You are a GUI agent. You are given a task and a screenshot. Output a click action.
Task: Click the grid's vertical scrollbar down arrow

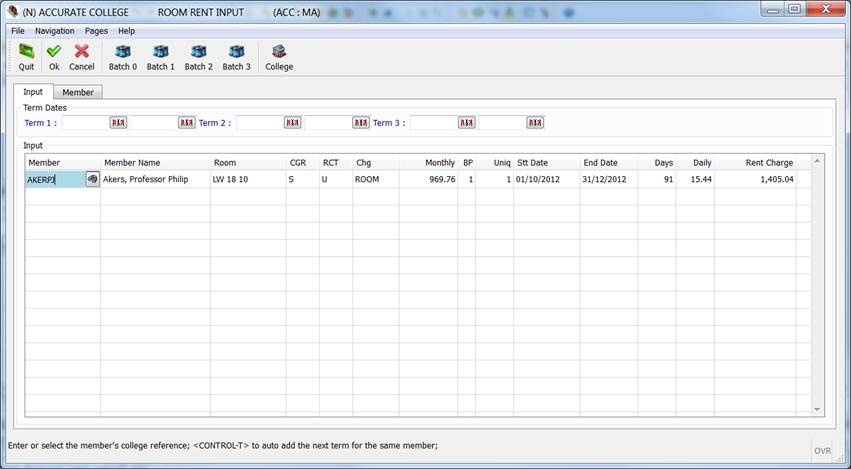818,409
